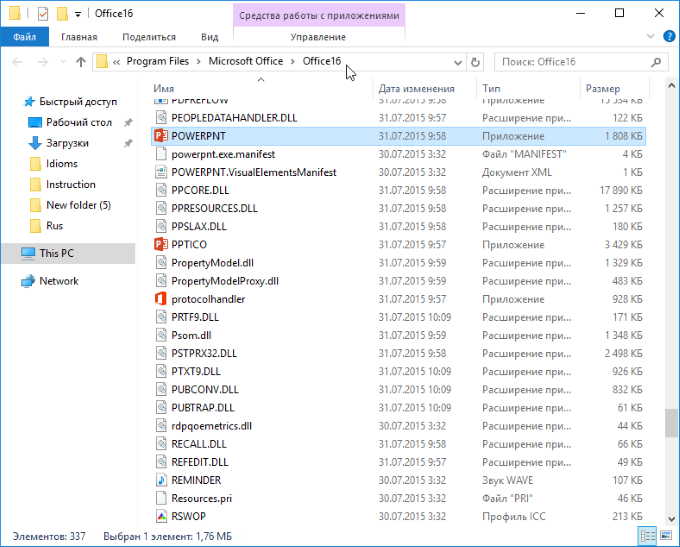Select the POWERPNT application icon
Image resolution: width=680 pixels, height=547 pixels.
[x=161, y=136]
